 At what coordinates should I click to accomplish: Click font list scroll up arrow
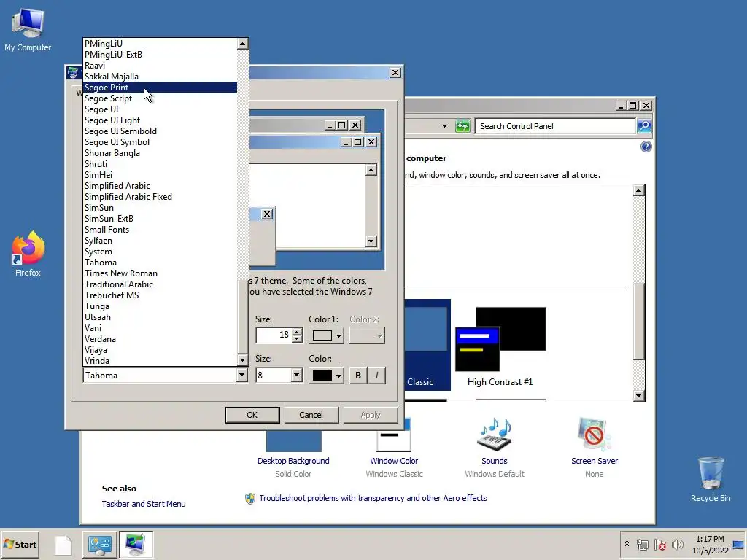pos(242,44)
